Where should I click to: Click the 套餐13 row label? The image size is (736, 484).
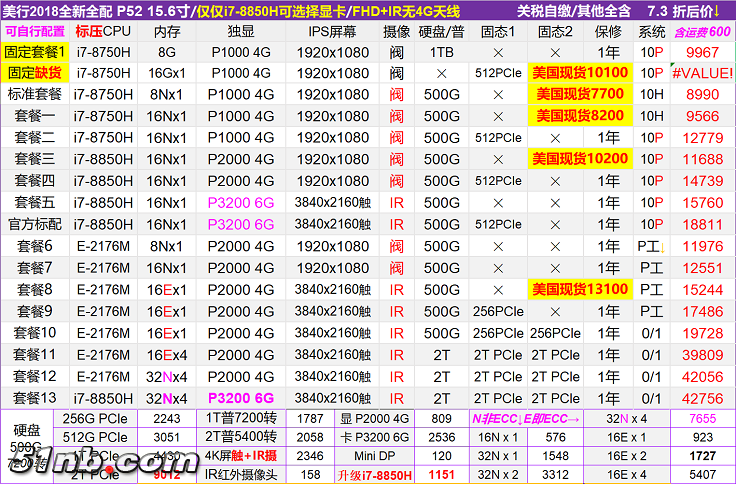click(35, 398)
